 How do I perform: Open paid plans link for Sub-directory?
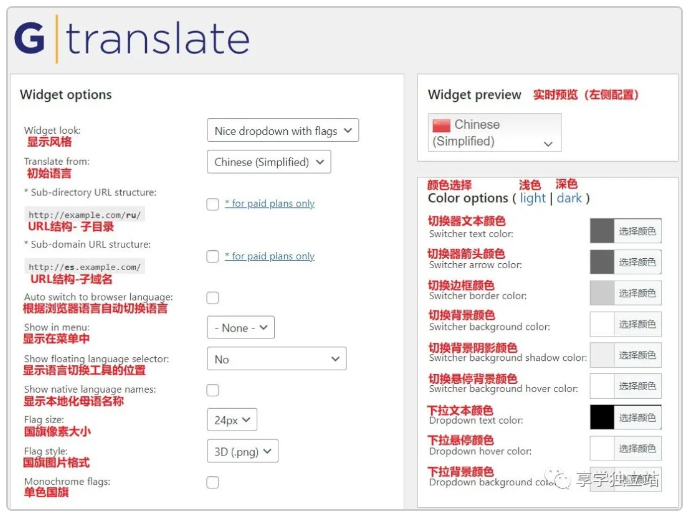coord(269,204)
